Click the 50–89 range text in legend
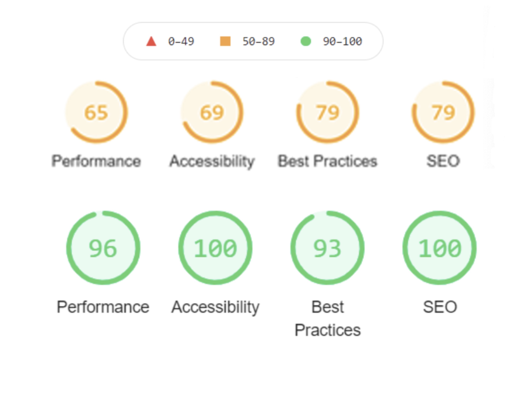This screenshot has height=402, width=532. coord(258,41)
